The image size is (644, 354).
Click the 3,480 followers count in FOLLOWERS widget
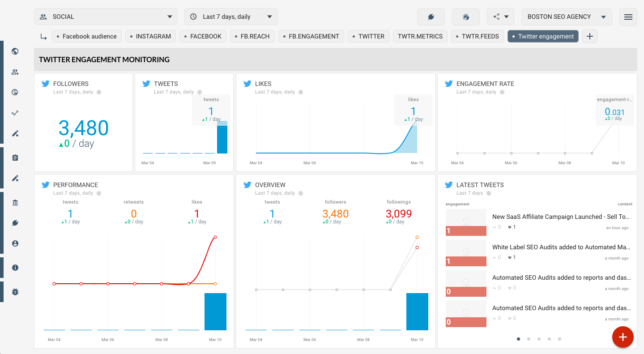click(84, 128)
